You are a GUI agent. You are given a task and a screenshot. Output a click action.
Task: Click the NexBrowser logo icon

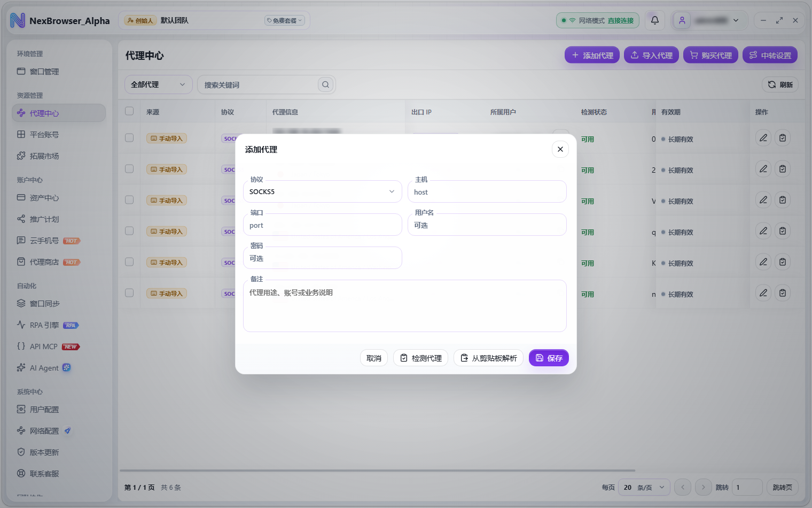point(18,20)
